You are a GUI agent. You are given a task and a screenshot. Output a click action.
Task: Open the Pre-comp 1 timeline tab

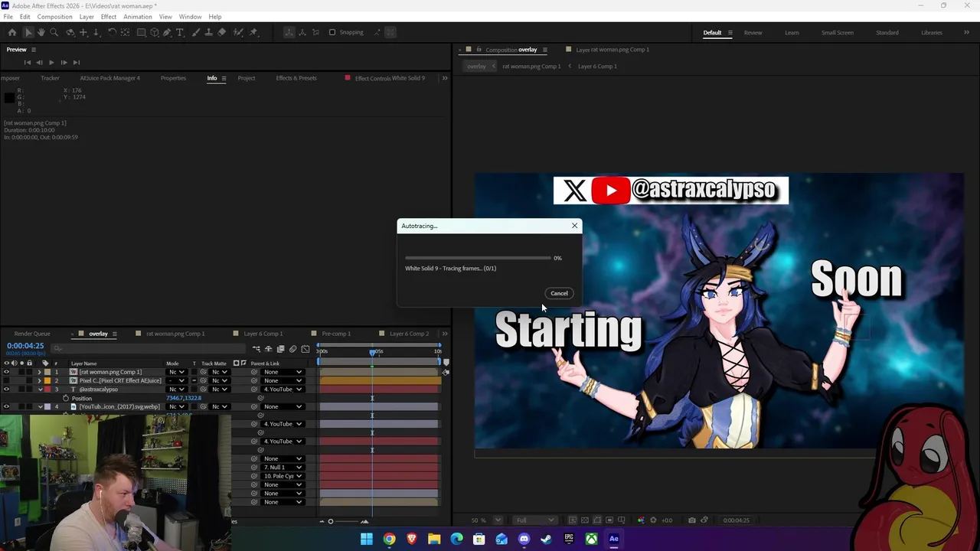pyautogui.click(x=336, y=334)
